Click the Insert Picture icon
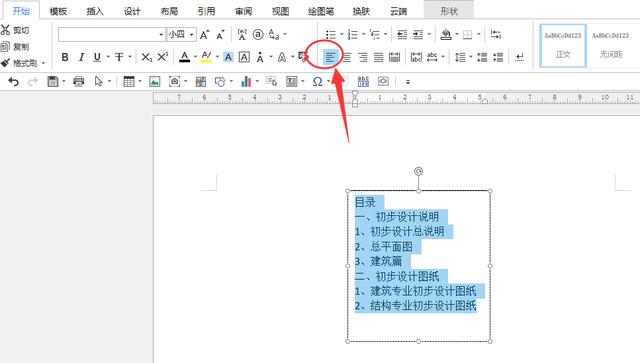Screen dimensions: 640x363 click(155, 82)
